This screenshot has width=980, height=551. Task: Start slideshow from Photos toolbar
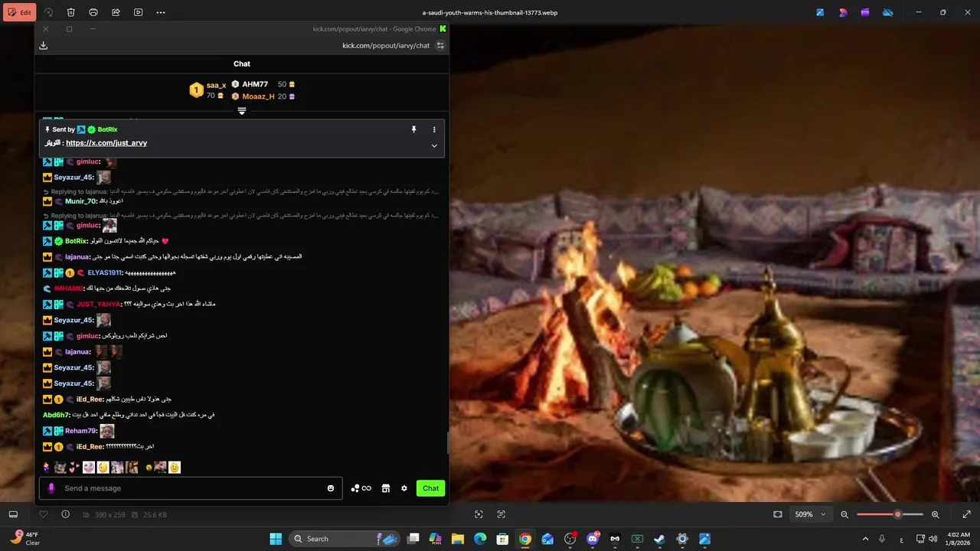coord(138,12)
